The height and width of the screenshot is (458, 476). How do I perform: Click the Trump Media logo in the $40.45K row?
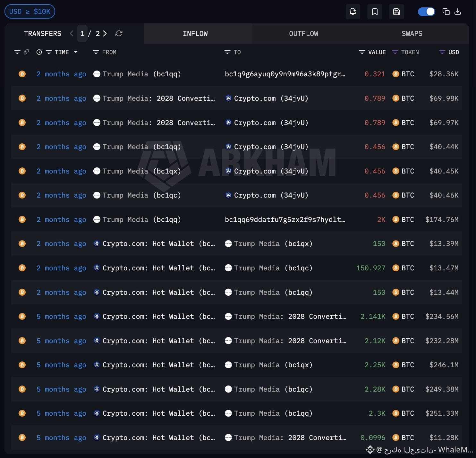click(x=97, y=171)
